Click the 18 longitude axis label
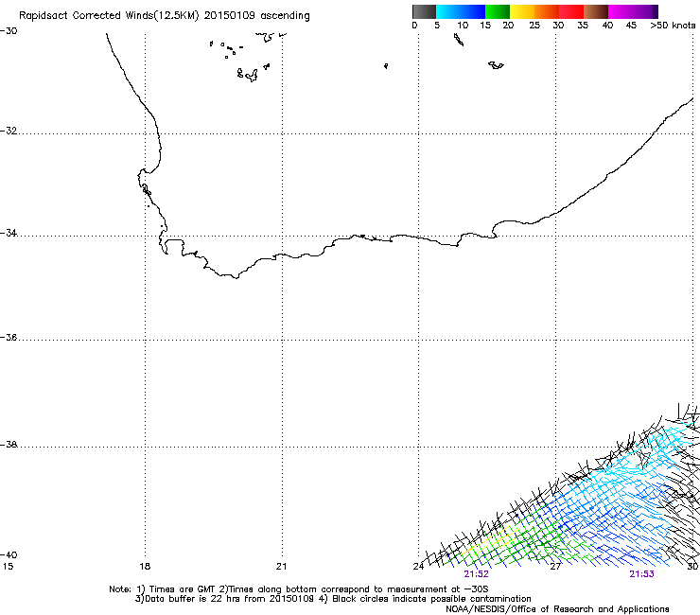This screenshot has height=615, width=700. point(145,567)
